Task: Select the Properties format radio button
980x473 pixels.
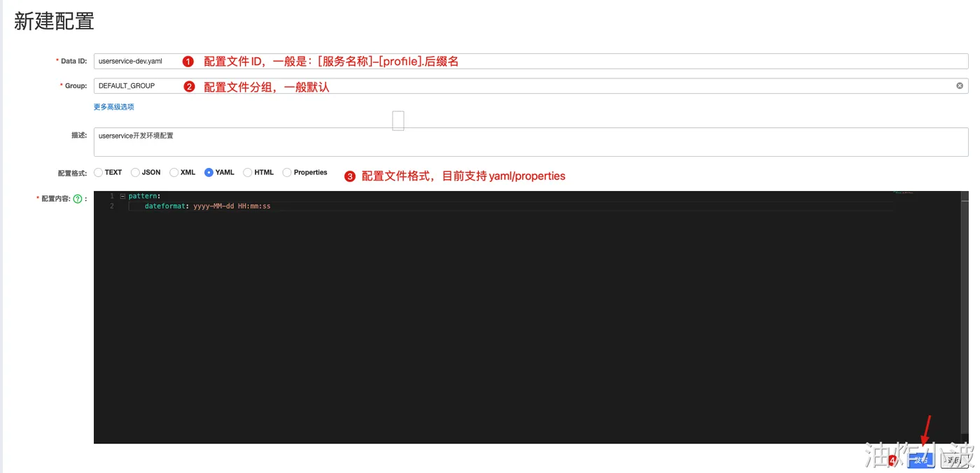Action: tap(287, 172)
